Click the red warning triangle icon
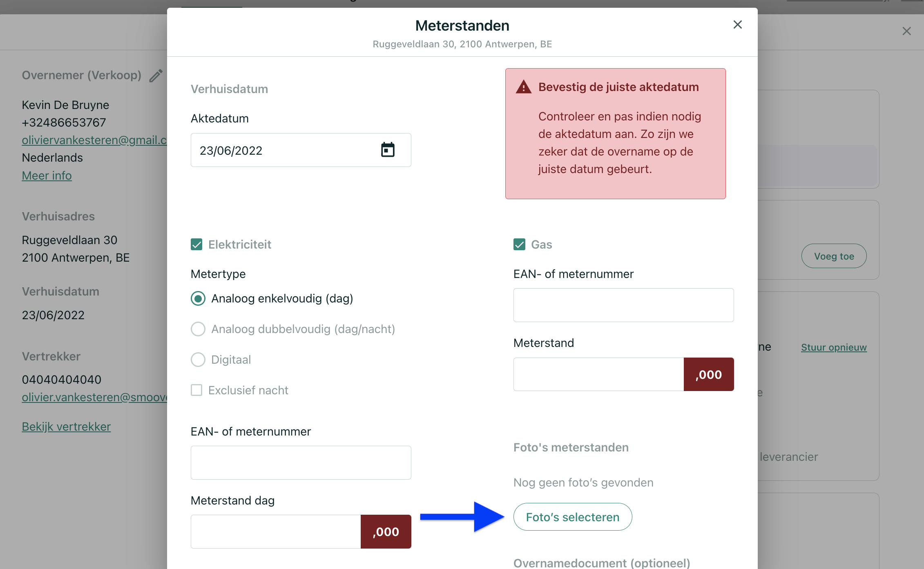Viewport: 924px width, 569px height. click(x=523, y=87)
